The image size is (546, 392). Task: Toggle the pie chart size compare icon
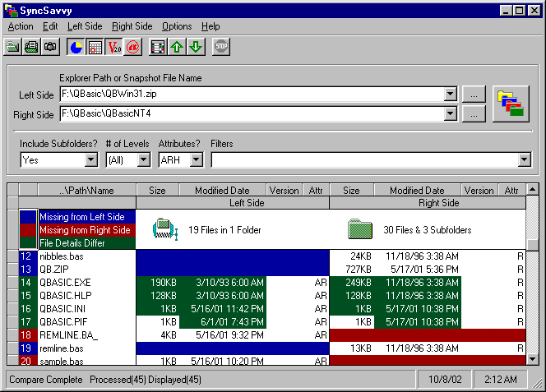(76, 47)
